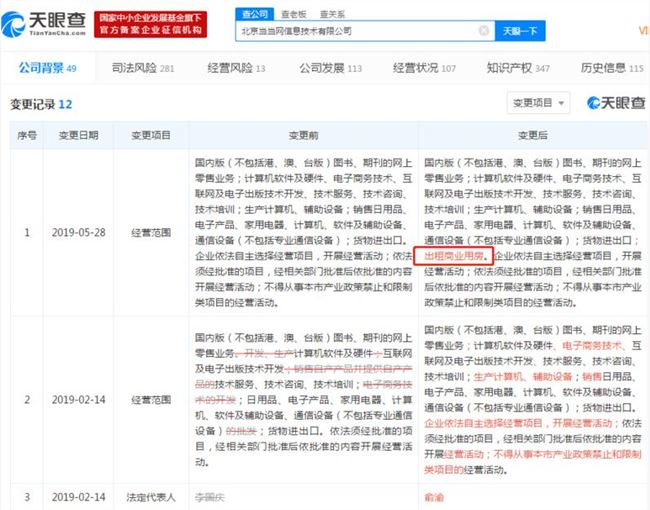The height and width of the screenshot is (510, 650).
Task: Open the 经营状况 107 section
Action: point(424,68)
